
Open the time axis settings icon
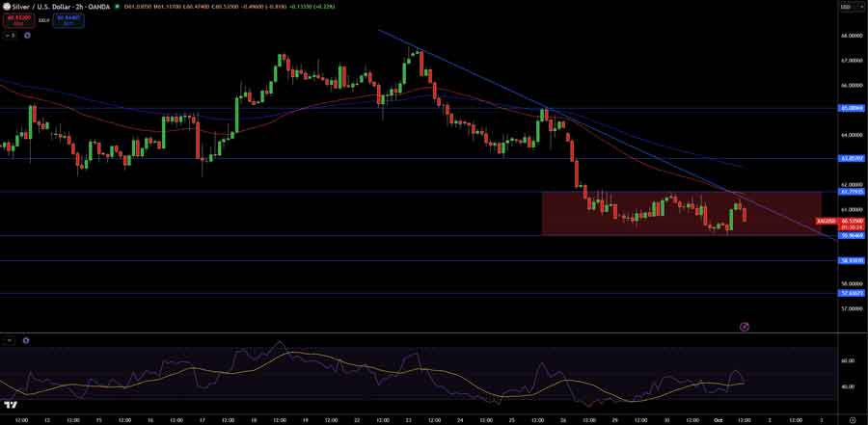click(853, 420)
